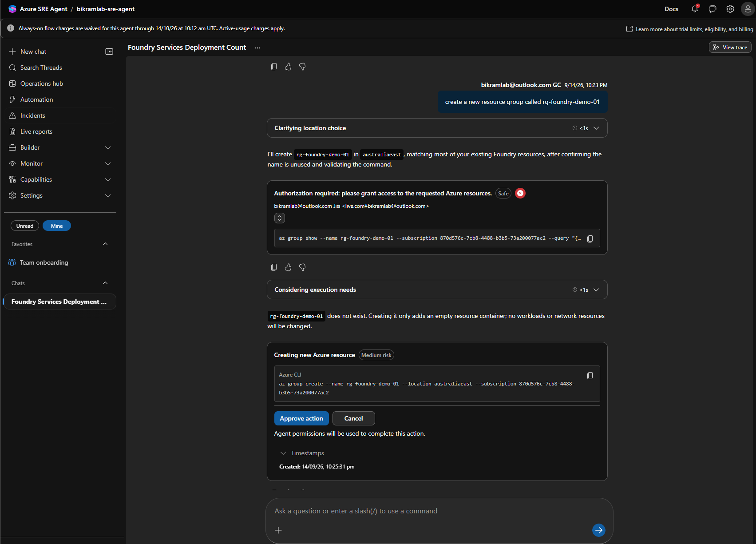756x544 pixels.
Task: Open feedback chat bubble icon
Action: (x=712, y=9)
